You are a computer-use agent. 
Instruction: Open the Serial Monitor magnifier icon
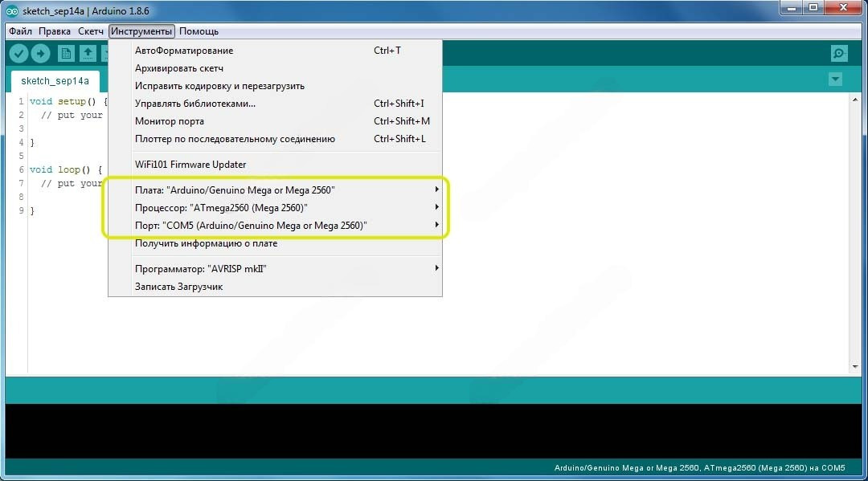(x=839, y=54)
